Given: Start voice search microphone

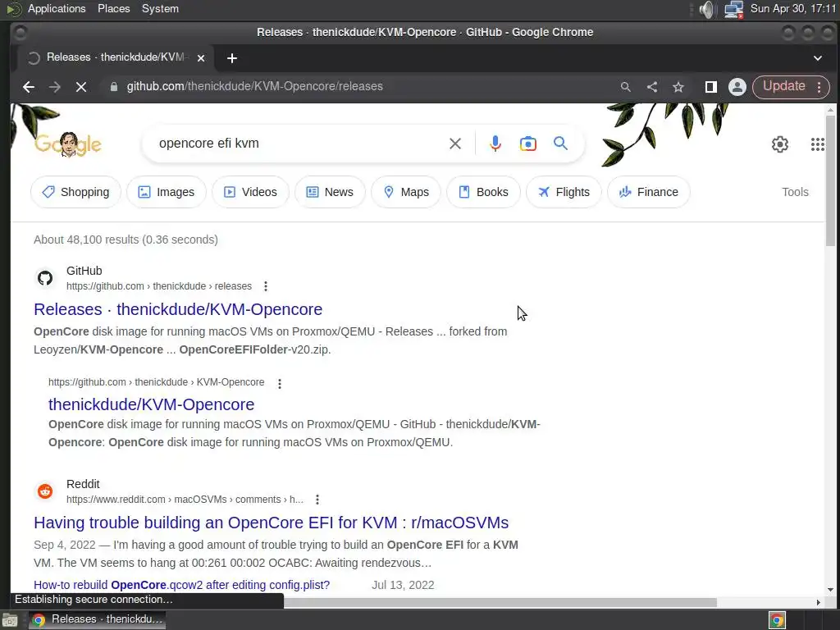Looking at the screenshot, I should coord(495,144).
